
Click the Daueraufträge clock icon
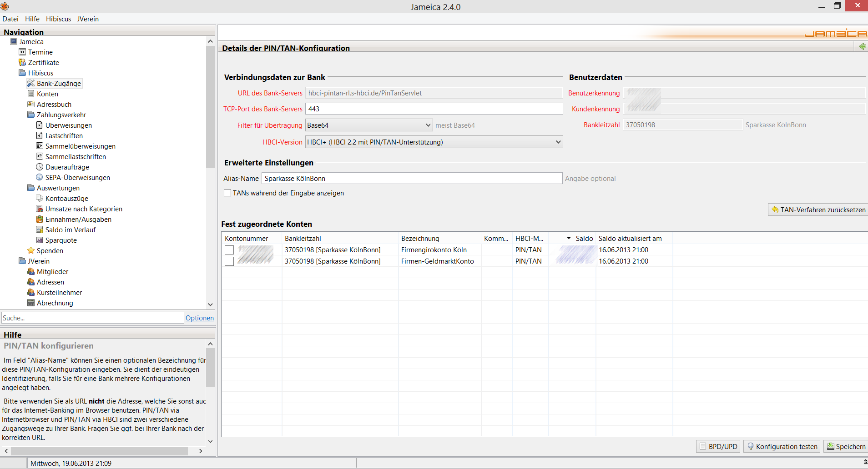click(x=40, y=167)
